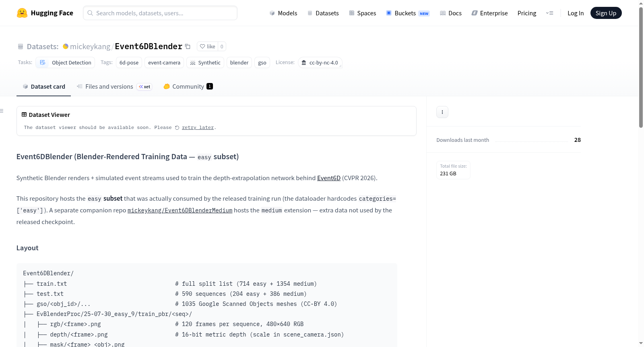644x347 pixels.
Task: Open the Event6D paper link
Action: [329, 178]
